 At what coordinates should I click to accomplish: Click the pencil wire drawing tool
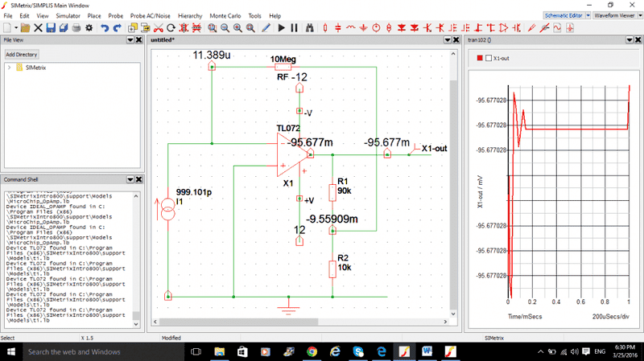coord(266,28)
